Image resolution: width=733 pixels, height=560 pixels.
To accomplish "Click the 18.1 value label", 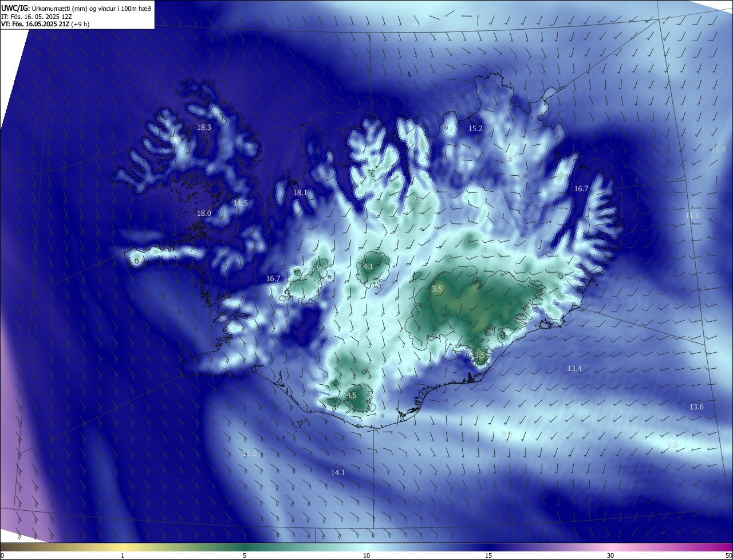I will tap(300, 193).
